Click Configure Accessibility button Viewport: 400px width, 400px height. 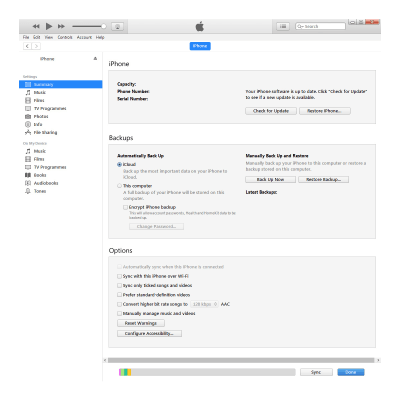[149, 333]
